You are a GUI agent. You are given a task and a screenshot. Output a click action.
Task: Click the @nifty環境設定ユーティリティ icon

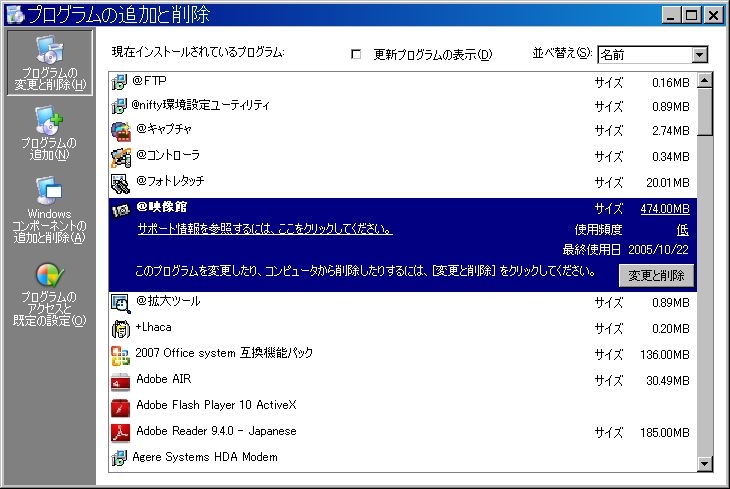pyautogui.click(x=119, y=106)
